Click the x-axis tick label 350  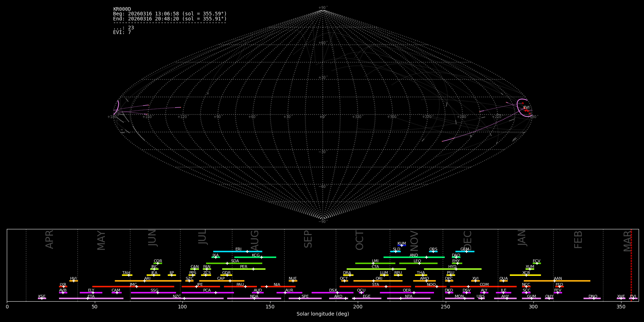621,307
